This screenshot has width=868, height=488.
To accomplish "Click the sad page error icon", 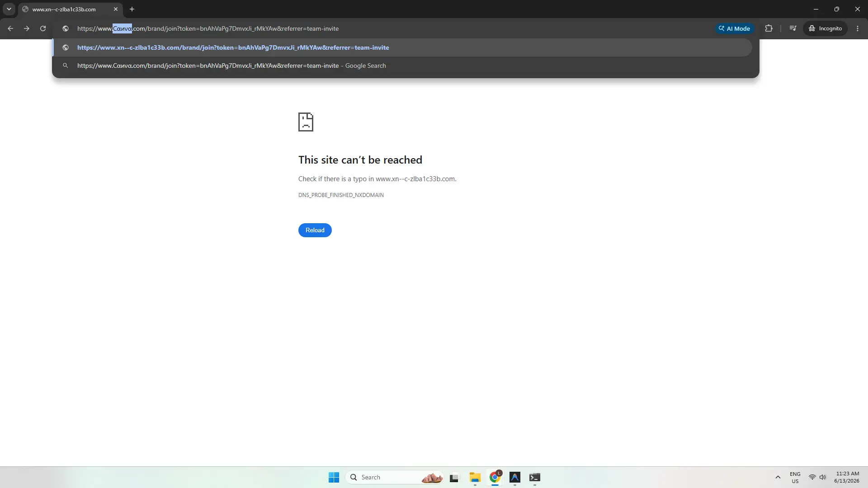I will 306,122.
